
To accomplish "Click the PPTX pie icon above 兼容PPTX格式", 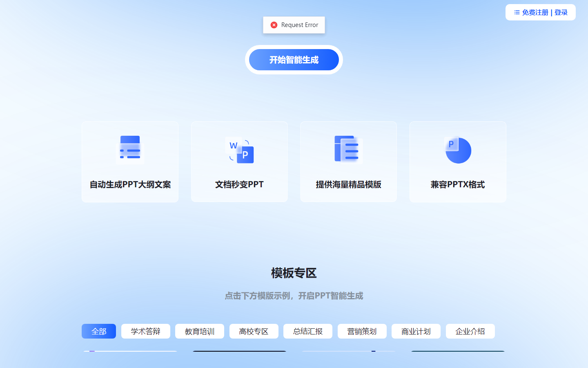I will tap(458, 150).
